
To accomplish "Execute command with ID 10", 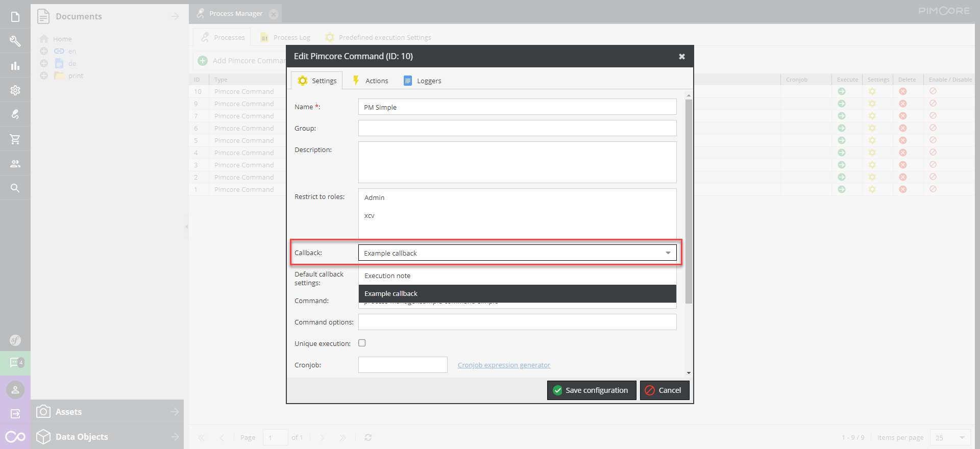I will tap(842, 91).
